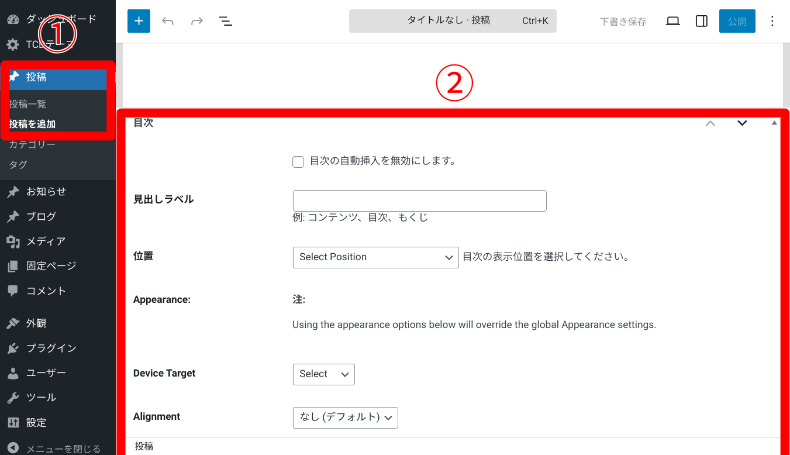This screenshot has height=455, width=790.
Task: Undo the last change with the arrow icon
Action: (168, 21)
